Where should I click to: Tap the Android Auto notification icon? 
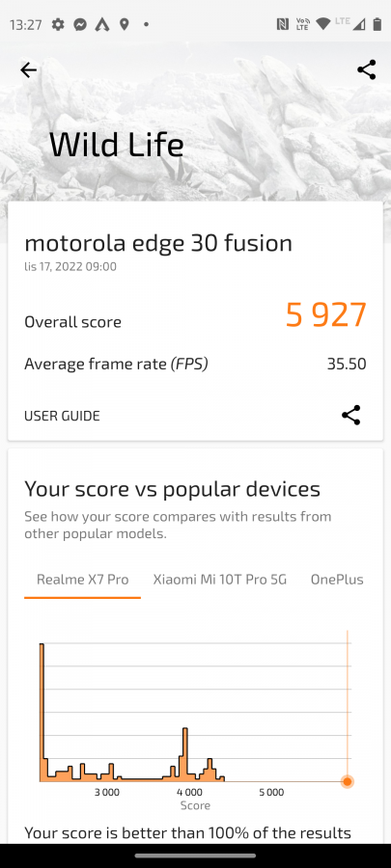pos(102,24)
